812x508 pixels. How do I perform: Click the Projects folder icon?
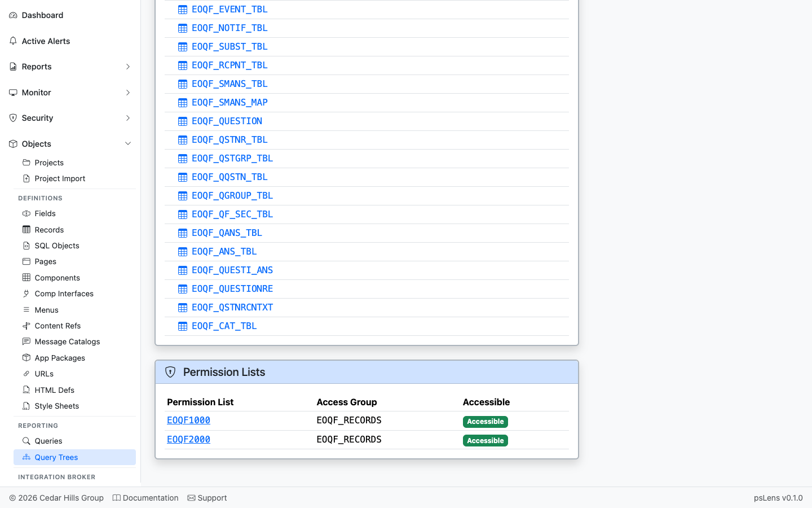[x=27, y=163]
